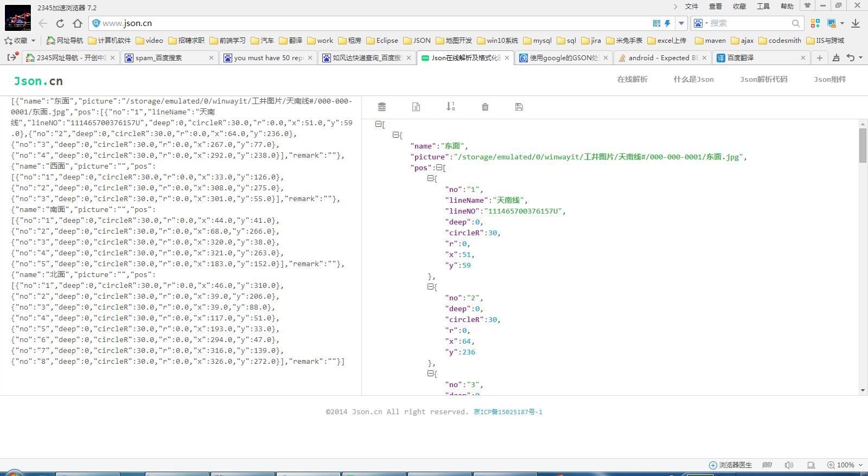Click the 京ICP备15025187号-1 footer link

pyautogui.click(x=508, y=412)
